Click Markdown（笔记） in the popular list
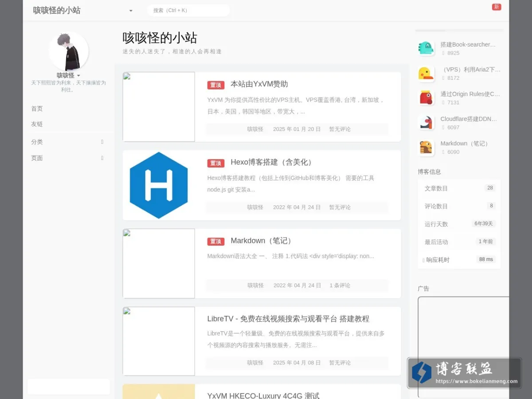532x399 pixels. (x=465, y=144)
